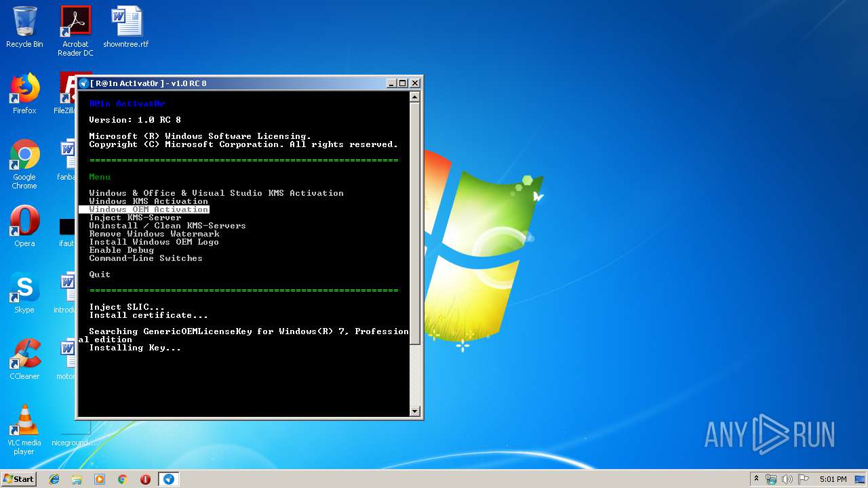The height and width of the screenshot is (488, 868).
Task: Open the 5:01 PM clock
Action: [x=833, y=479]
